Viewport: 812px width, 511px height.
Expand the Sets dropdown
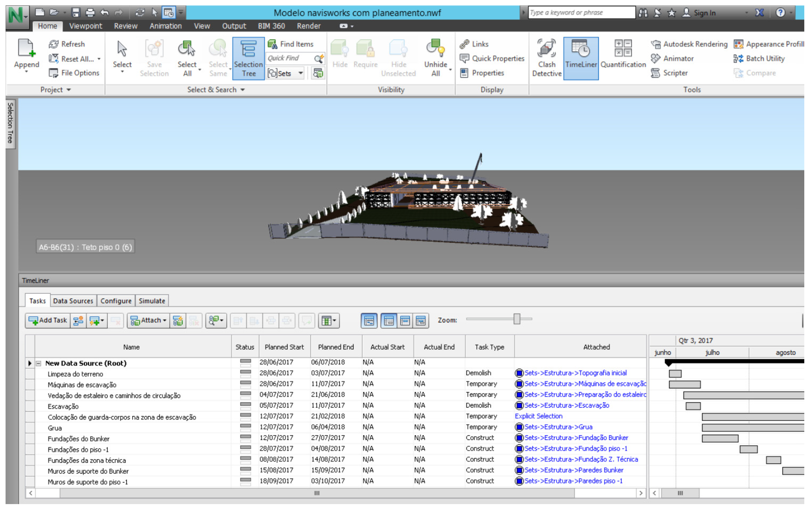click(x=300, y=73)
